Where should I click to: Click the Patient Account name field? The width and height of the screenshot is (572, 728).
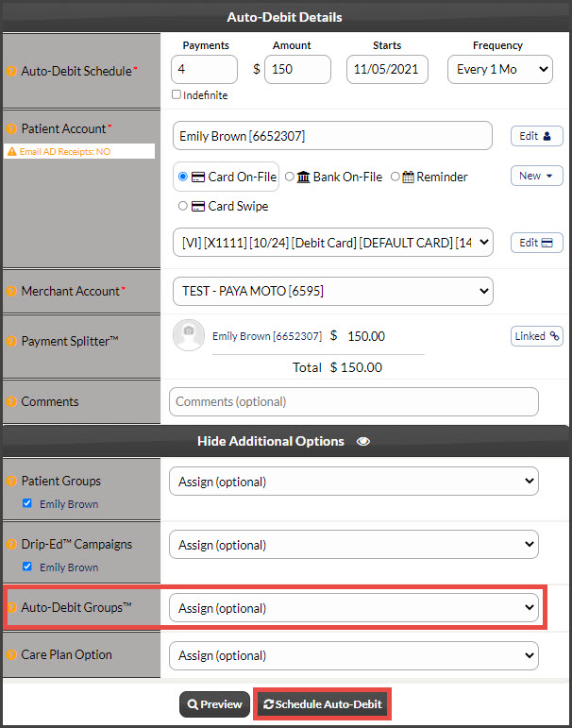pyautogui.click(x=332, y=136)
